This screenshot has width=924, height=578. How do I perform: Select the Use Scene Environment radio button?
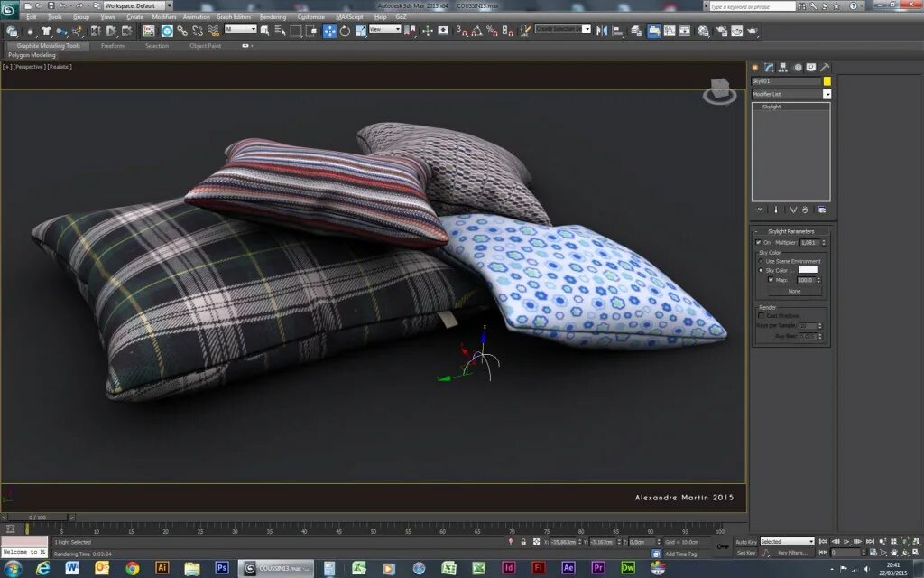(760, 261)
